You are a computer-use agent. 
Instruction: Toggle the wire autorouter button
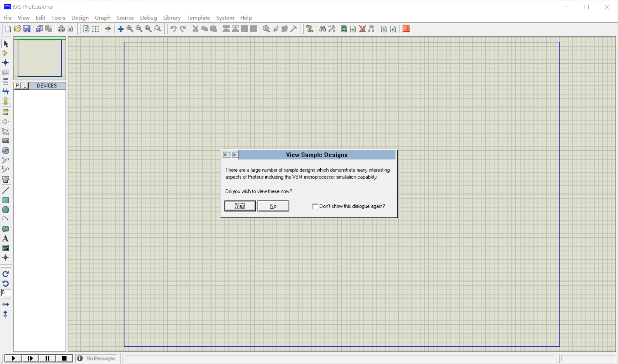coord(310,29)
